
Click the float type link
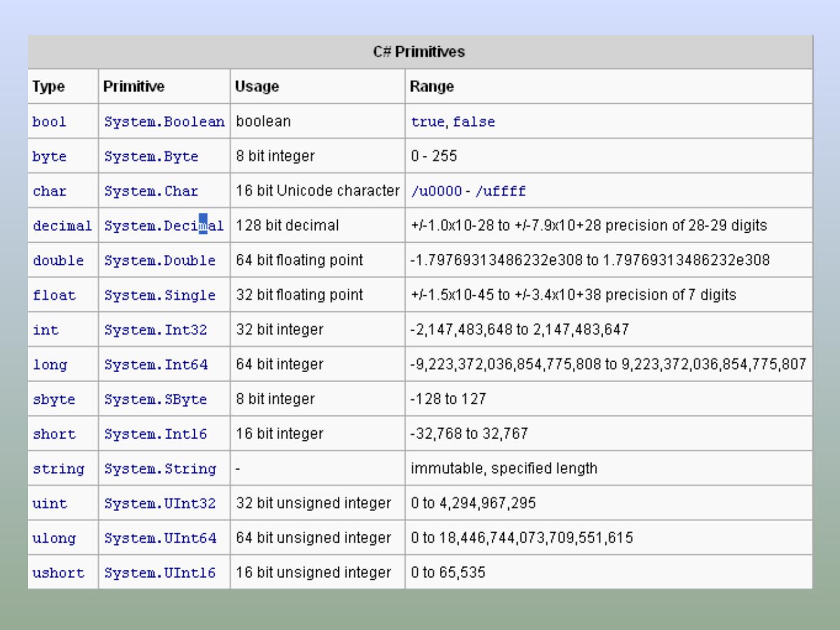pos(54,296)
